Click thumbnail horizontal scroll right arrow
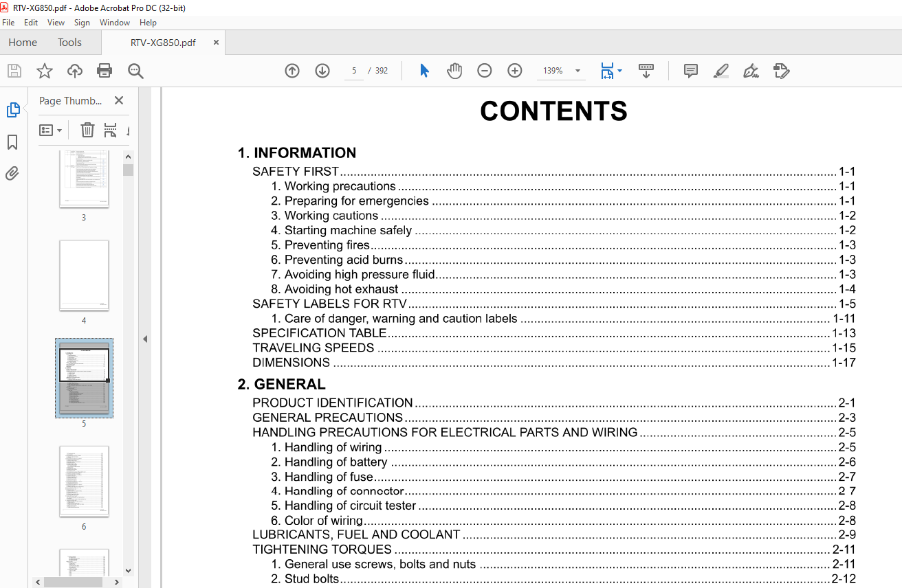Screen dimensions: 902x588 tap(117, 582)
